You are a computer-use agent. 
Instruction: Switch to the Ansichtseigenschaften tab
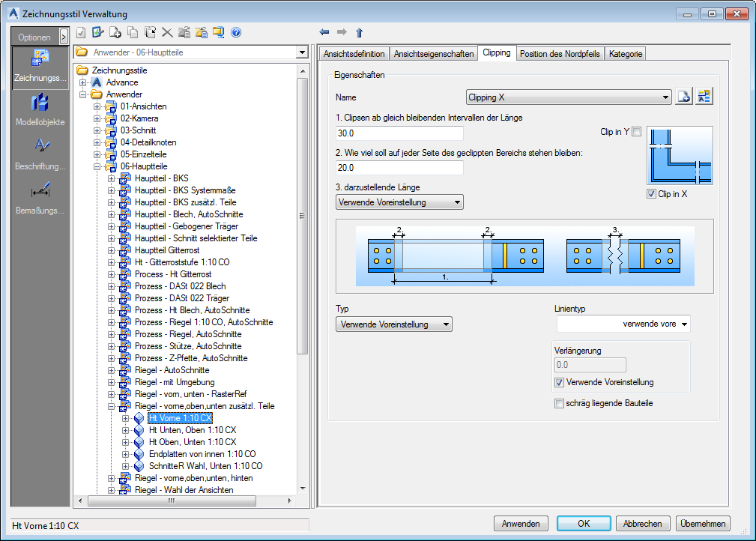tap(434, 54)
